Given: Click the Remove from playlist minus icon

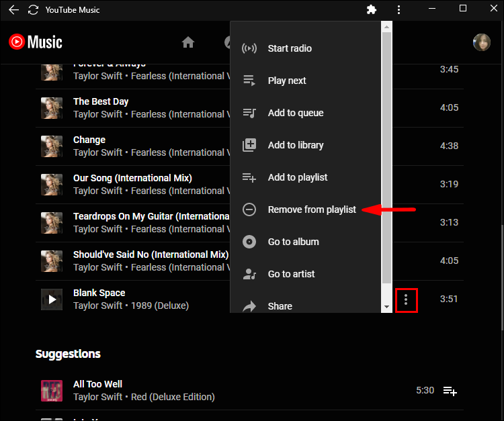Looking at the screenshot, I should pyautogui.click(x=249, y=209).
